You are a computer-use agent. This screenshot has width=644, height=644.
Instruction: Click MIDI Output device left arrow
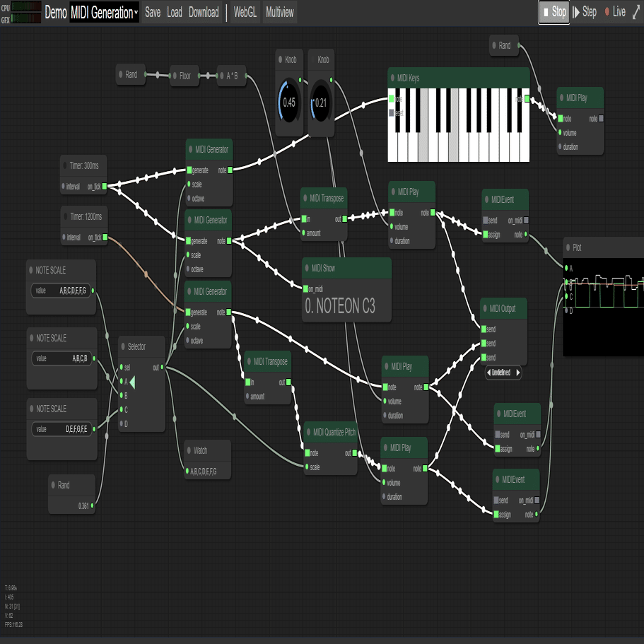pos(488,373)
